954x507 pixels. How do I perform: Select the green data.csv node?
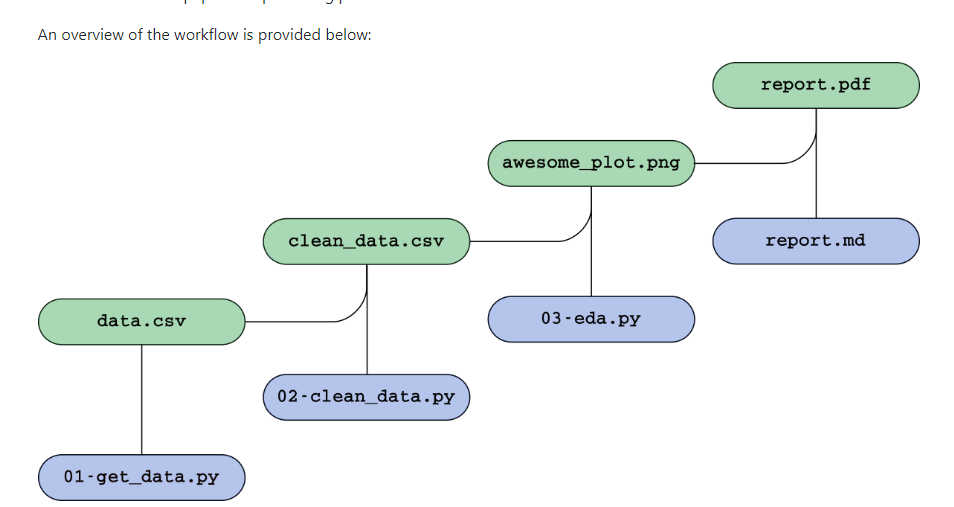[141, 321]
